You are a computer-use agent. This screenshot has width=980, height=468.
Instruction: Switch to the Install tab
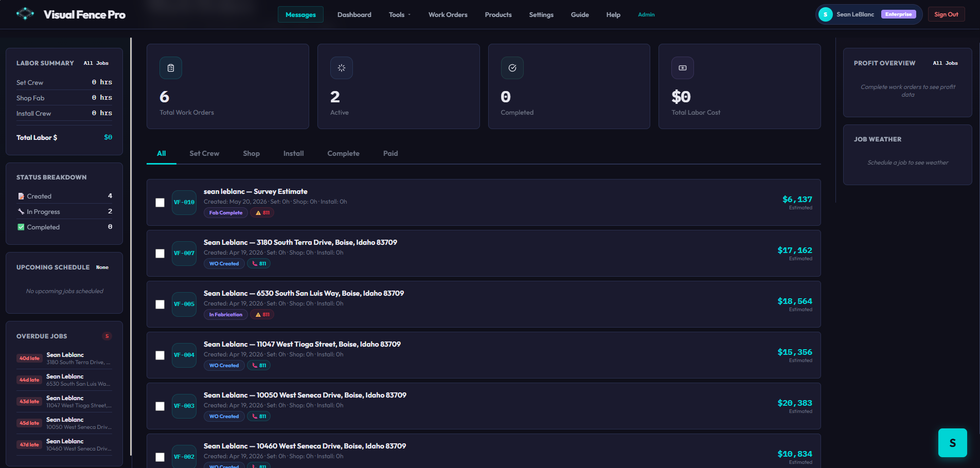[x=294, y=154]
